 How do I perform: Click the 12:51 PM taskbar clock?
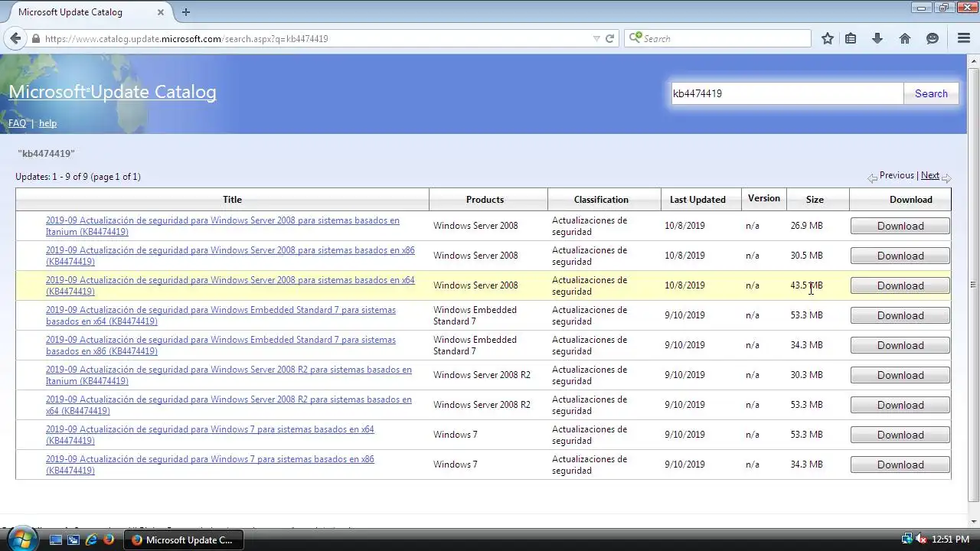pos(950,540)
